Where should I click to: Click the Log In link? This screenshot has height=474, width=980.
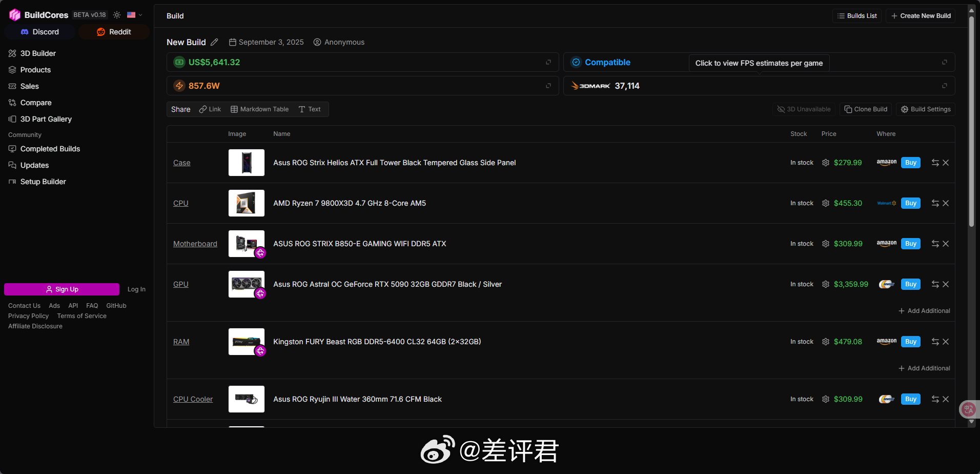[136, 289]
